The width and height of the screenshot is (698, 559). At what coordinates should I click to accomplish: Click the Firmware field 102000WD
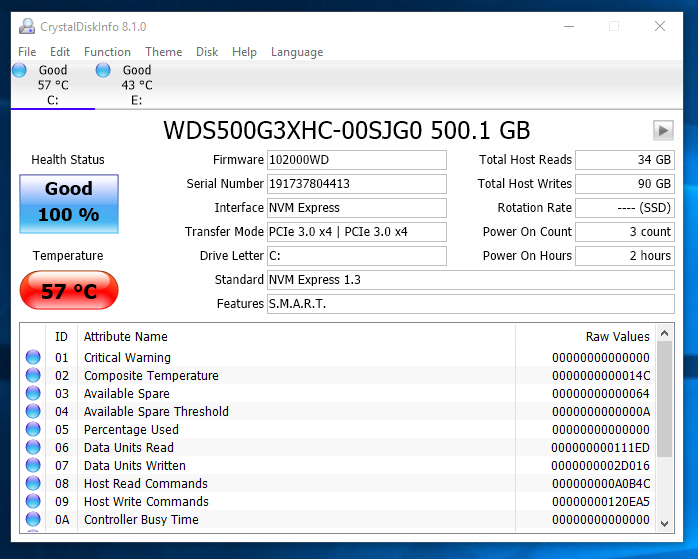coord(357,160)
